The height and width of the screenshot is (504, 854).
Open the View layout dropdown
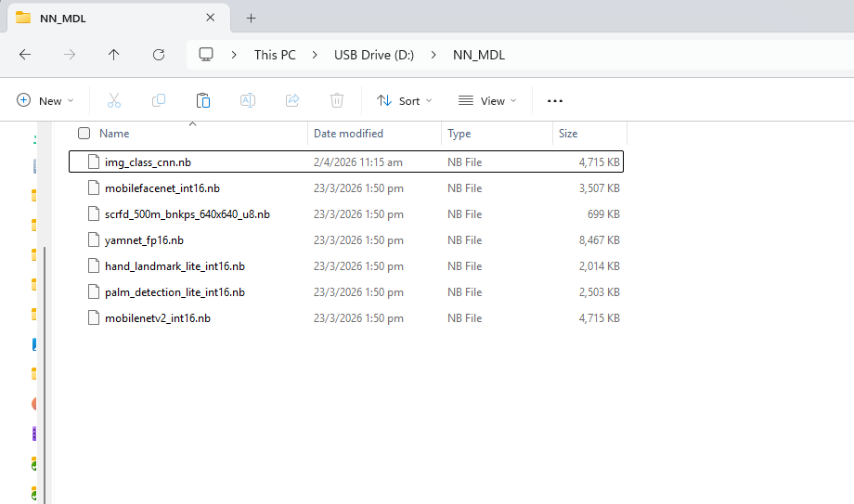tap(486, 100)
